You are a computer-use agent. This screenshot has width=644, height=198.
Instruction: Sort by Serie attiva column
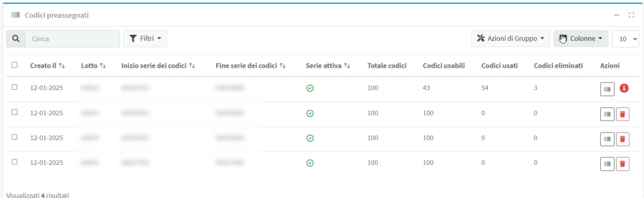(x=328, y=66)
